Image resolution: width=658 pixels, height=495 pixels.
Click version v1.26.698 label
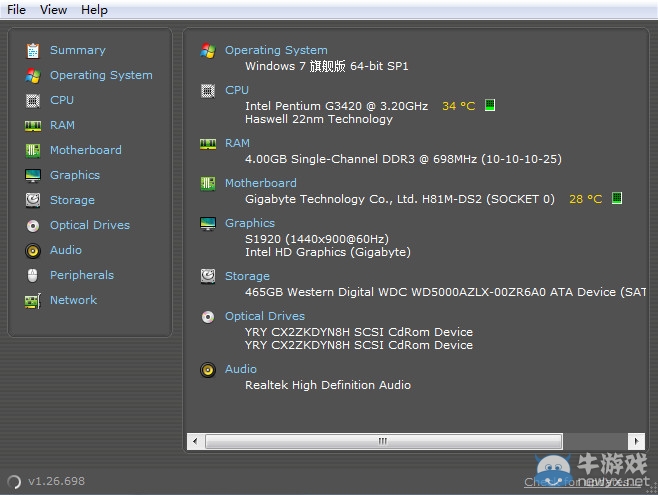point(57,481)
